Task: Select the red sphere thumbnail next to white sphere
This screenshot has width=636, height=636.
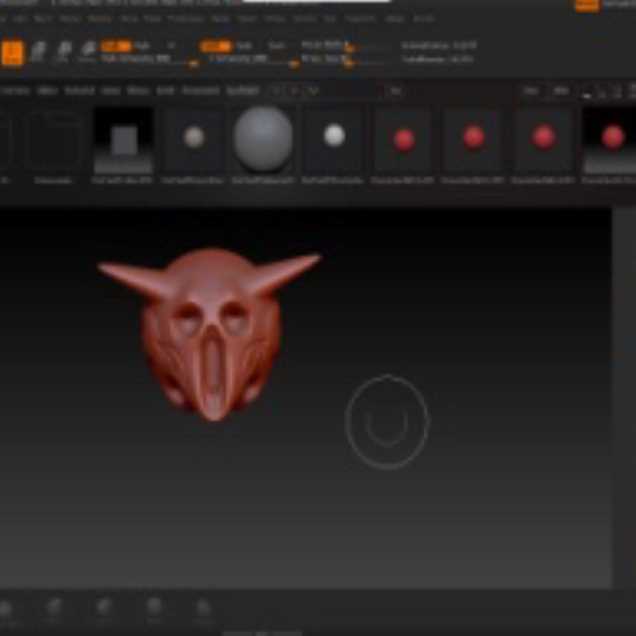Action: (x=403, y=141)
